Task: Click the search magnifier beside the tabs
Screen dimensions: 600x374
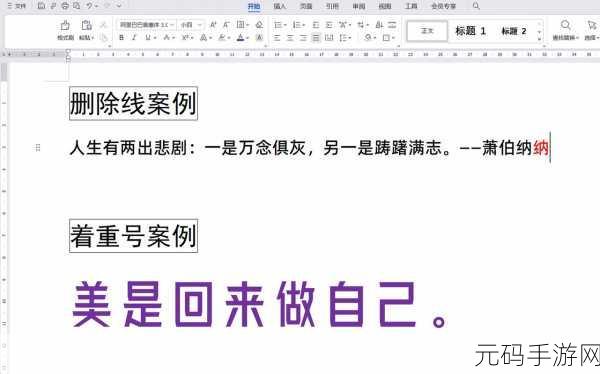Action: click(x=476, y=6)
